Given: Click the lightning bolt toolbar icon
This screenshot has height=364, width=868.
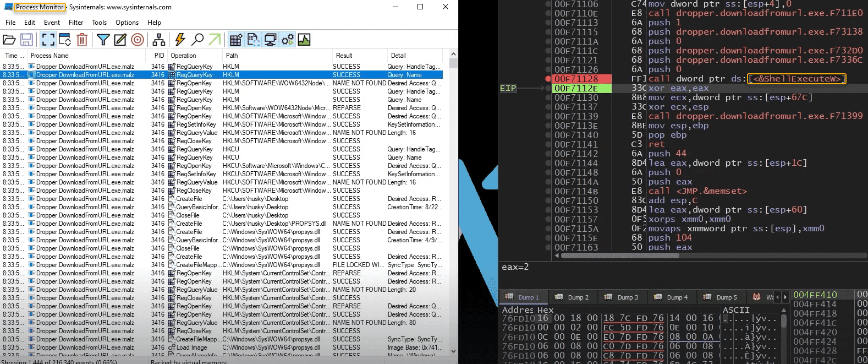Looking at the screenshot, I should [x=180, y=40].
